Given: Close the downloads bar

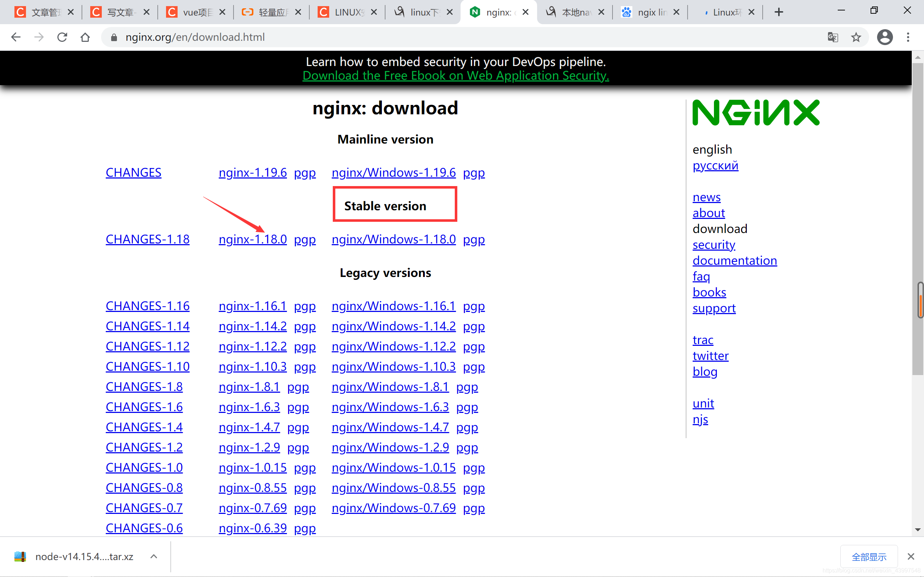Looking at the screenshot, I should (x=911, y=556).
